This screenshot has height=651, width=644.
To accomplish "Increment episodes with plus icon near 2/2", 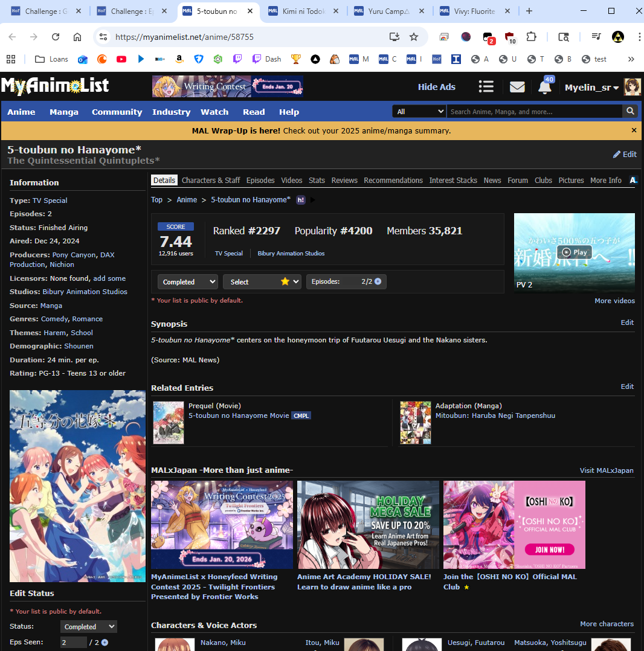I will [x=378, y=281].
